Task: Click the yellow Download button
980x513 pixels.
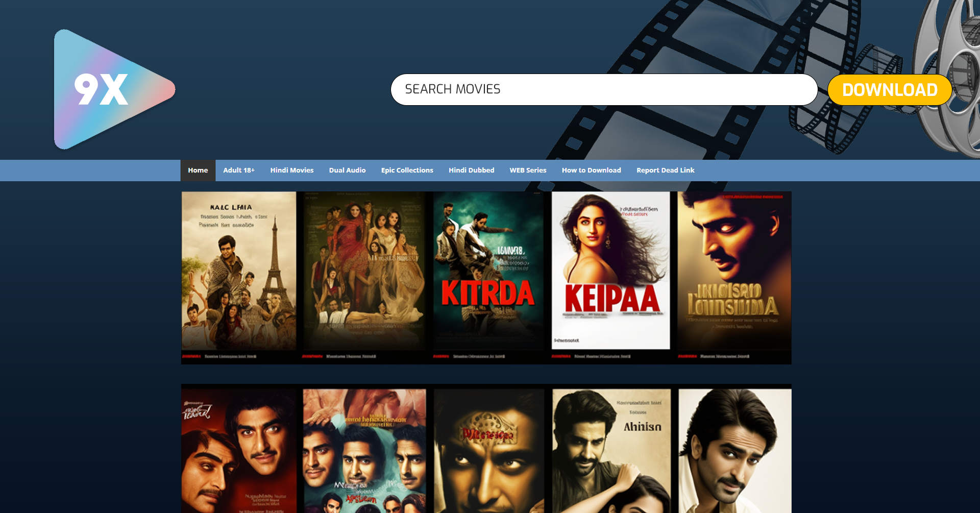Action: pos(890,90)
